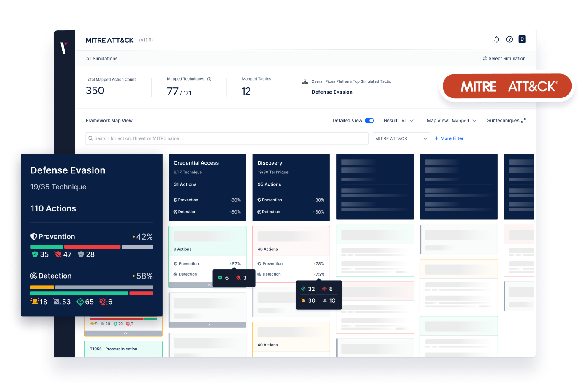This screenshot has width=588, height=387.
Task: Expand the MITRE ATT&CK framework dropdown
Action: tap(401, 138)
